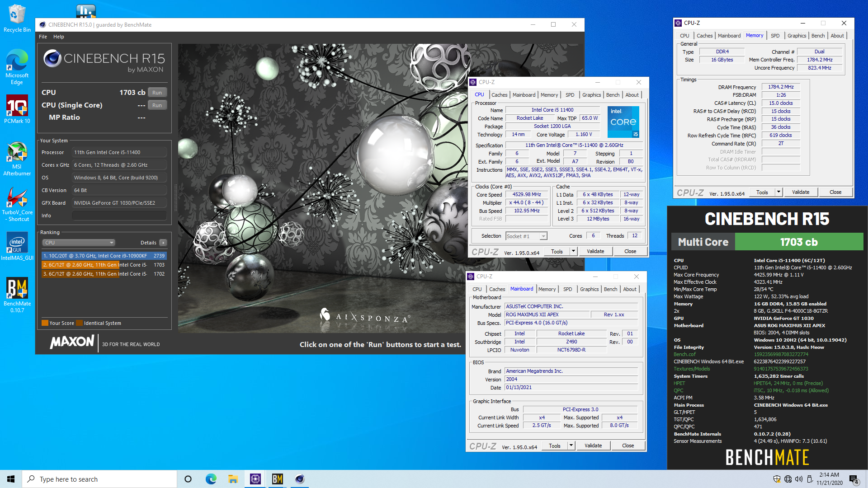The image size is (868, 488).
Task: Click ROG MAXIMUS XII APEX model field
Action: [x=547, y=314]
